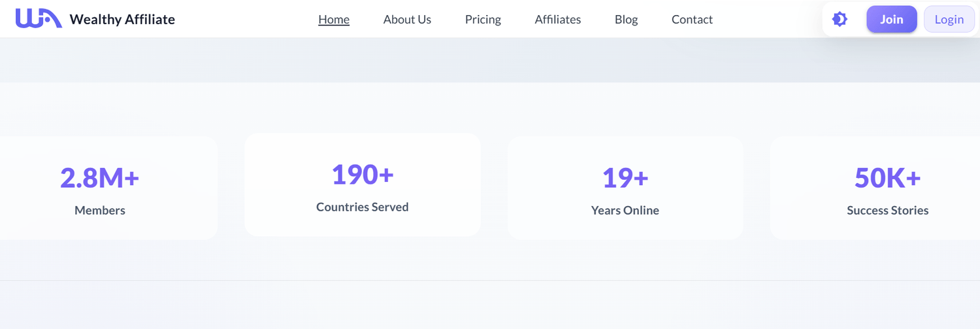Click the 50K+ statistic figure
This screenshot has width=980, height=329.
(x=887, y=178)
